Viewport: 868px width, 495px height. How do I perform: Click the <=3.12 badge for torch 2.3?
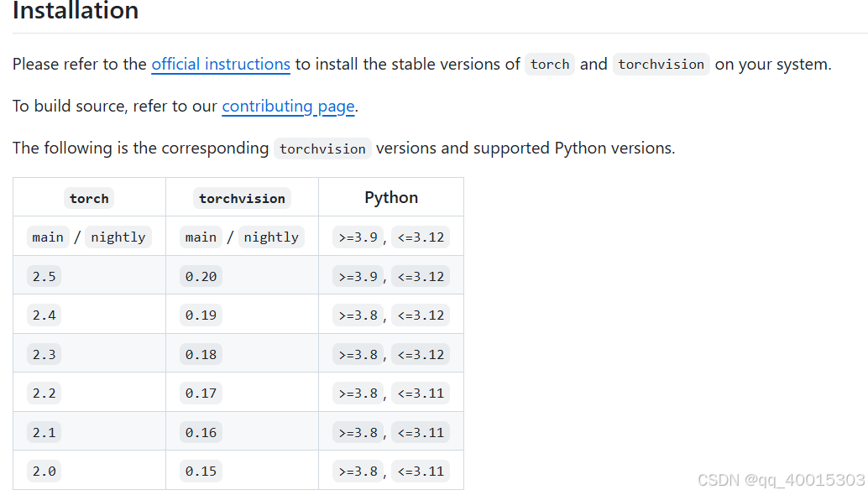point(420,353)
